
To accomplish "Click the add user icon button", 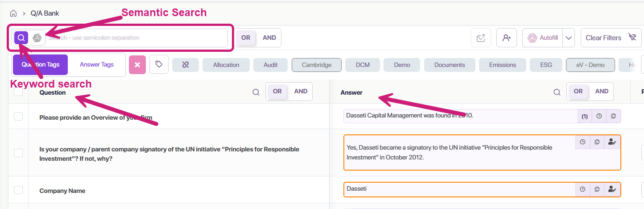I will pos(507,38).
